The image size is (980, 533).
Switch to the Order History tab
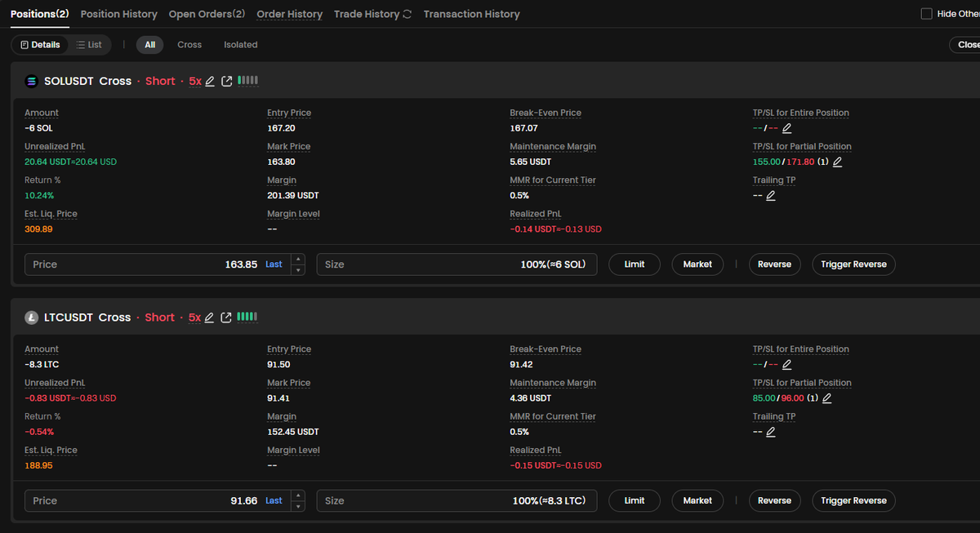[x=289, y=14]
